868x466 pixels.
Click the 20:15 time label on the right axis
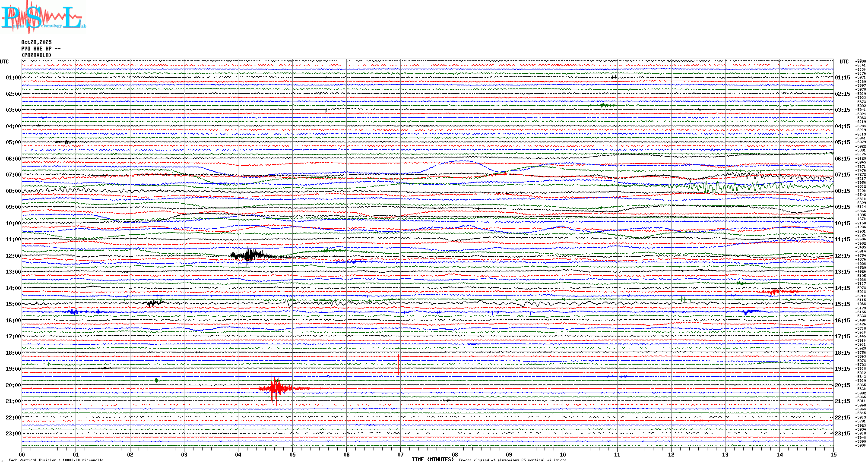(842, 385)
